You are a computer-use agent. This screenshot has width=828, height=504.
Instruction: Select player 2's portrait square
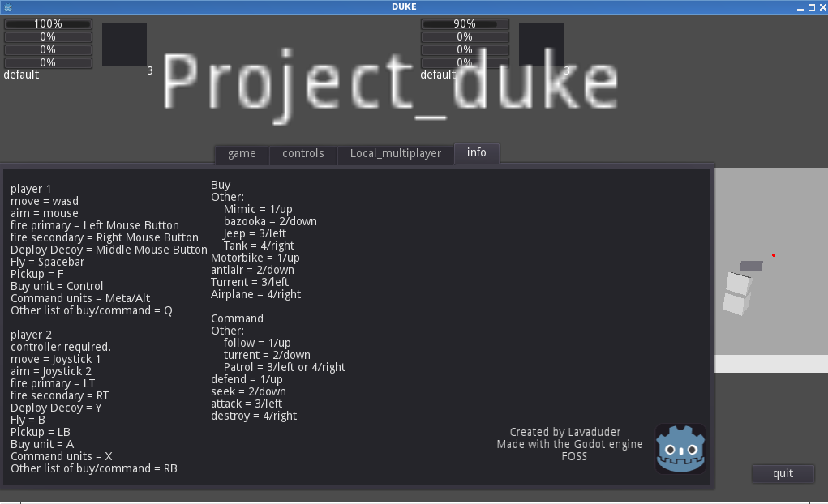click(x=541, y=45)
